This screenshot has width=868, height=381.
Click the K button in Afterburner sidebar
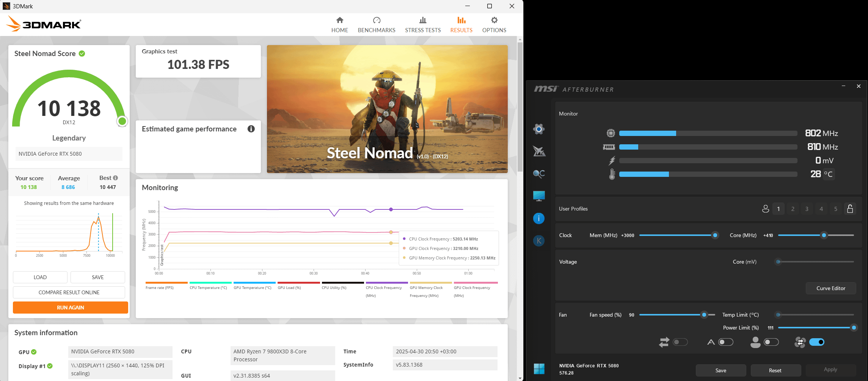click(539, 240)
